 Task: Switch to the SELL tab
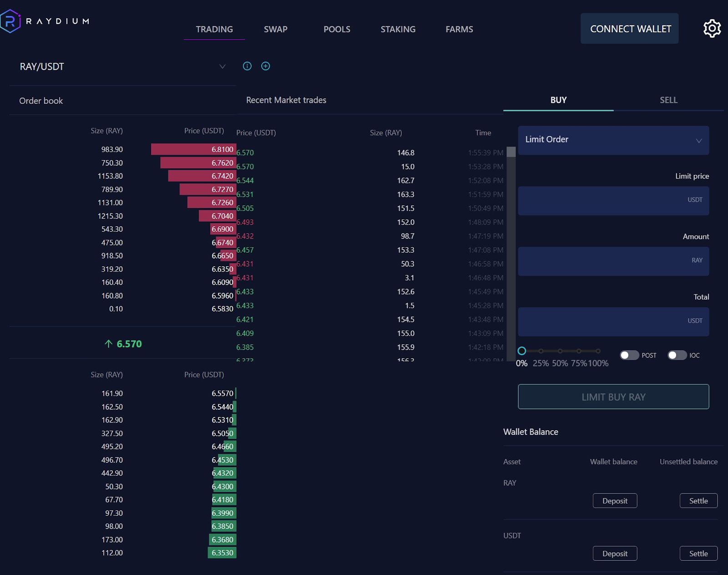pyautogui.click(x=668, y=100)
